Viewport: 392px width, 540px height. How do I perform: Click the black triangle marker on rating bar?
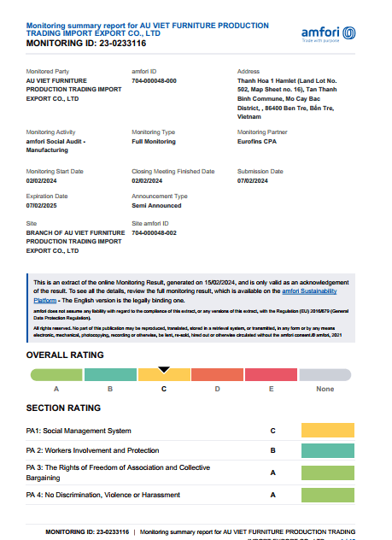(164, 370)
